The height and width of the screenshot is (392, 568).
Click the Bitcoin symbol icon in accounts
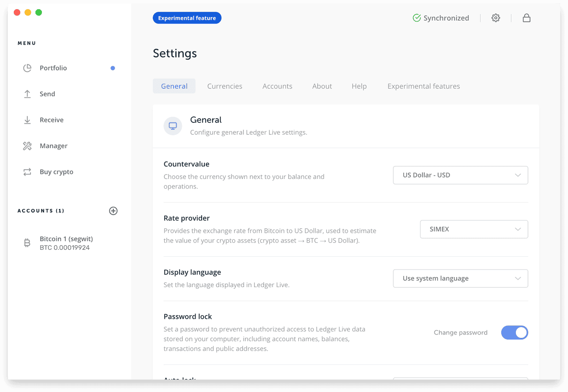27,243
